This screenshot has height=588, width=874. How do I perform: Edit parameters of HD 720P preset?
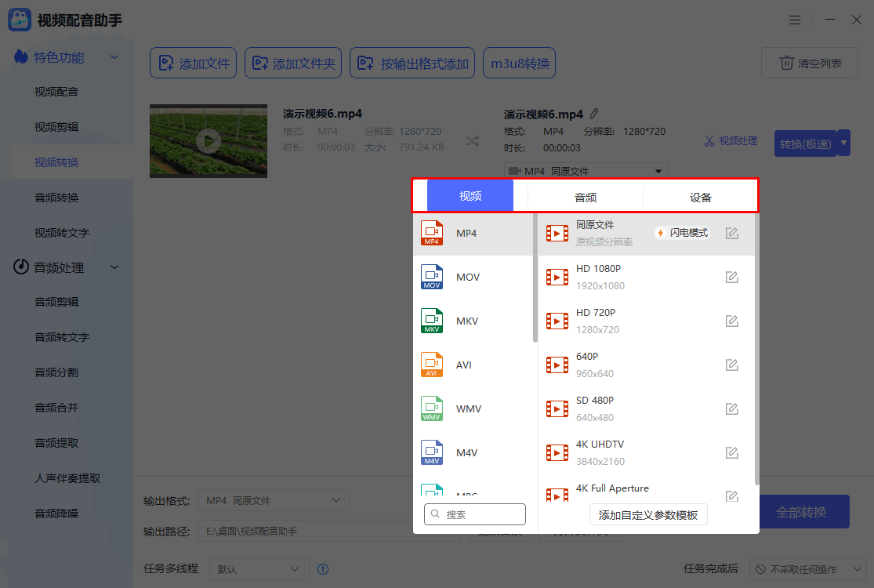pyautogui.click(x=732, y=321)
